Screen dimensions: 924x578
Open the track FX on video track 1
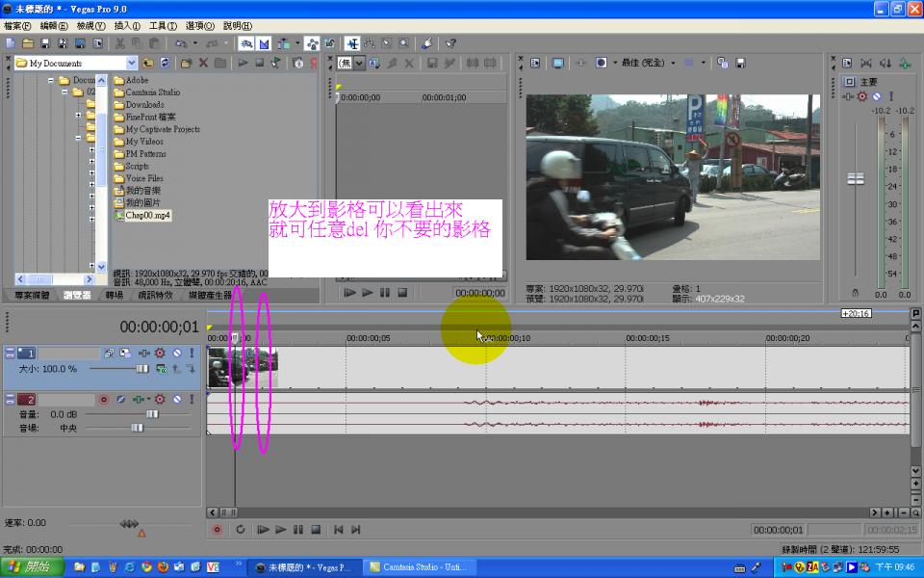(160, 354)
